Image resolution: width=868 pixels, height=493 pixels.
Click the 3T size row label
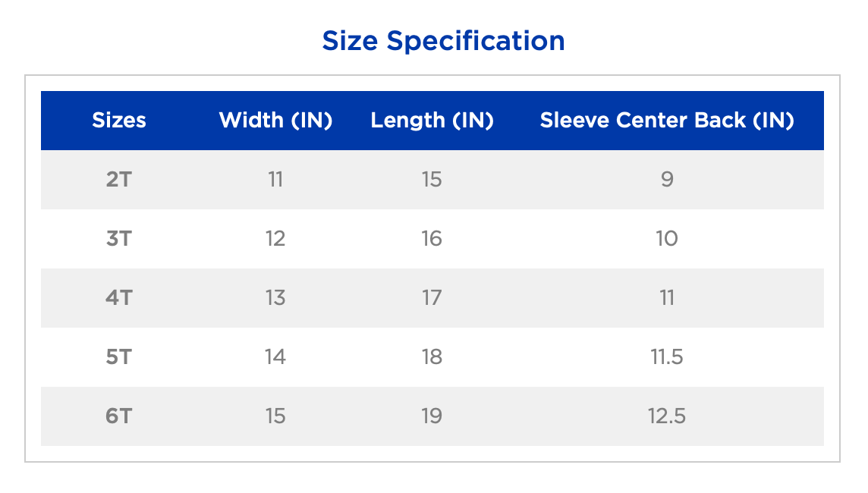119,239
